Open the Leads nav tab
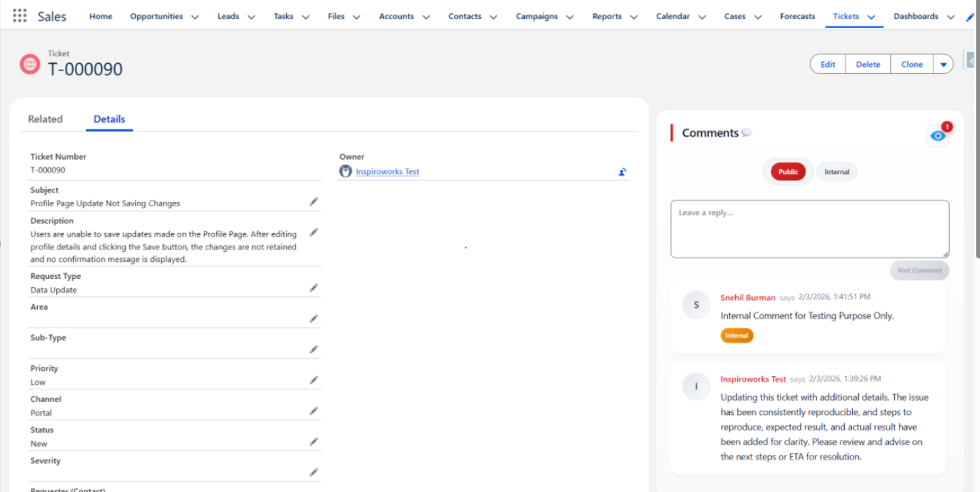 click(x=228, y=16)
